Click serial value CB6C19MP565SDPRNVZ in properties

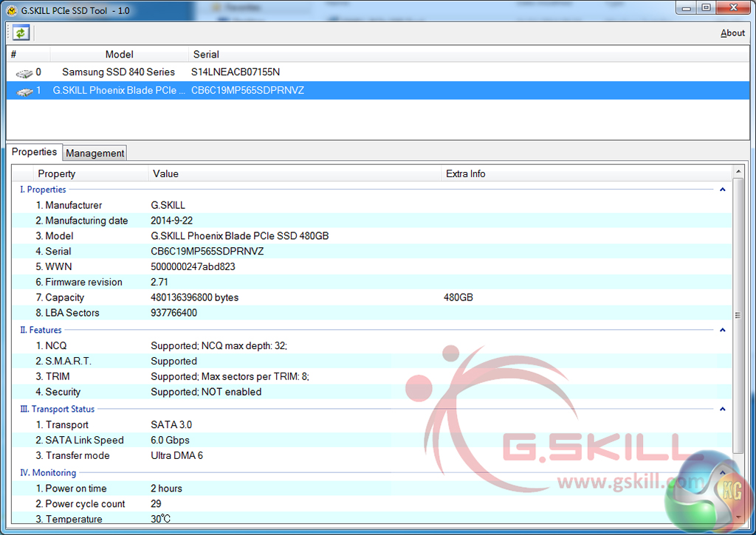(x=207, y=252)
